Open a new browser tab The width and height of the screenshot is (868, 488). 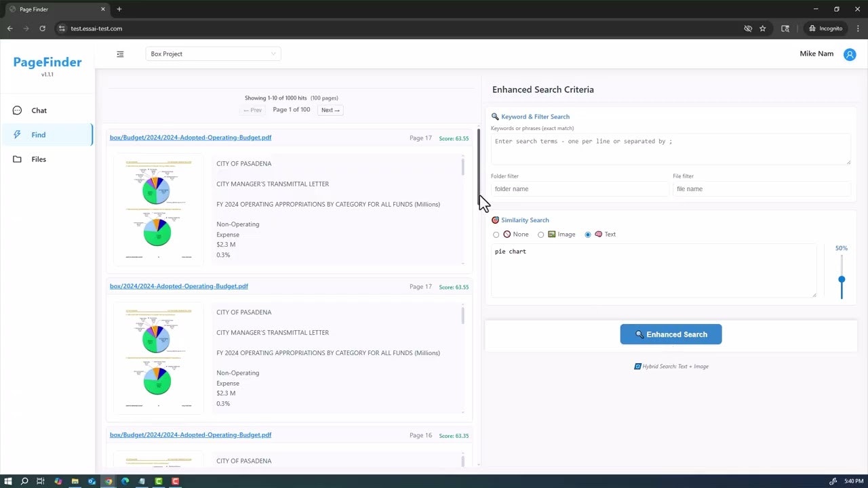(119, 9)
